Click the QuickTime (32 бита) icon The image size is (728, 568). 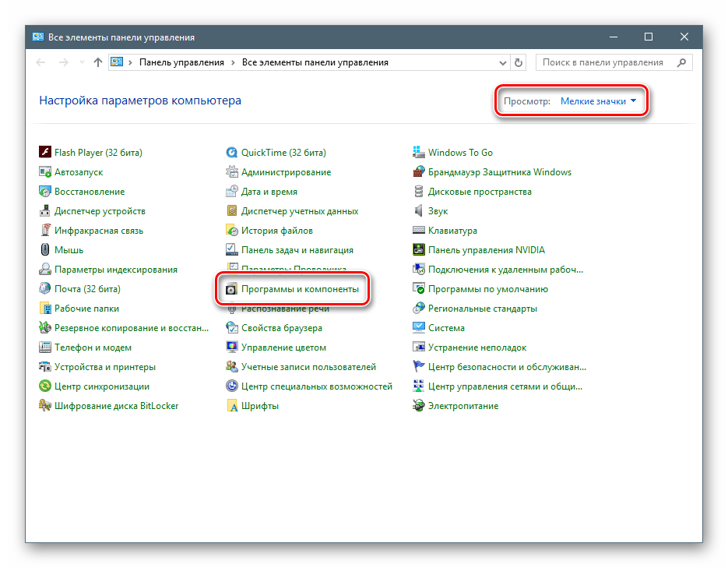(x=232, y=153)
